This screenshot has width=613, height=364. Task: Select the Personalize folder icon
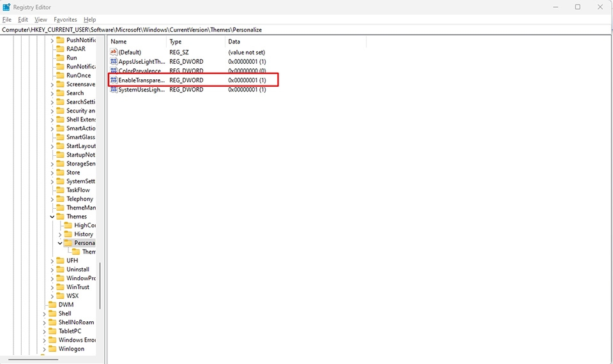(x=68, y=243)
